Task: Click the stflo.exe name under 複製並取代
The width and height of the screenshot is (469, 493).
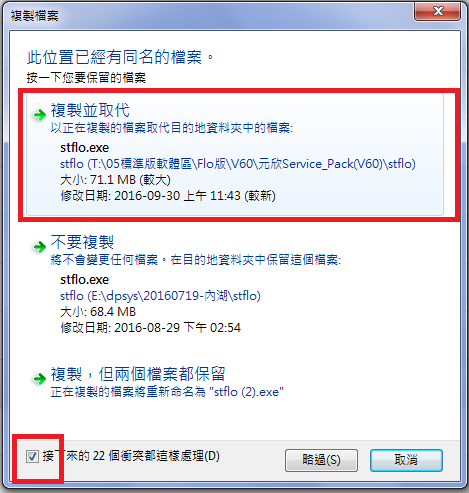Action: point(84,148)
